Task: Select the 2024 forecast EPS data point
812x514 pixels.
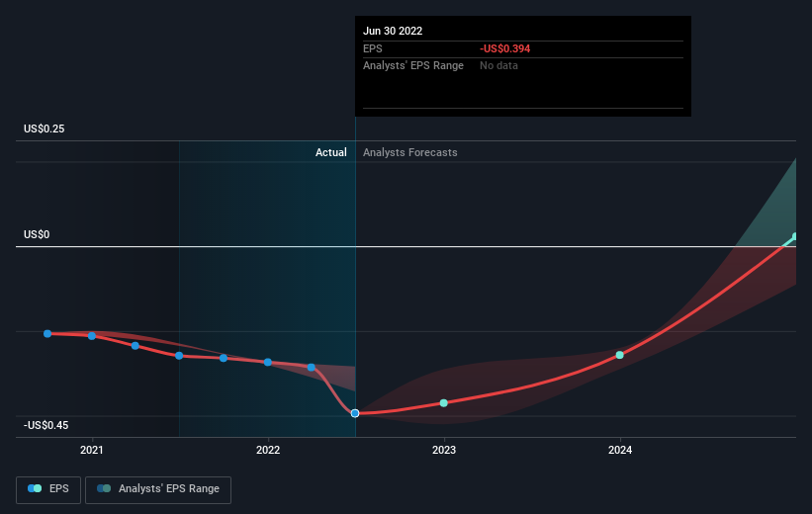Action: click(619, 355)
